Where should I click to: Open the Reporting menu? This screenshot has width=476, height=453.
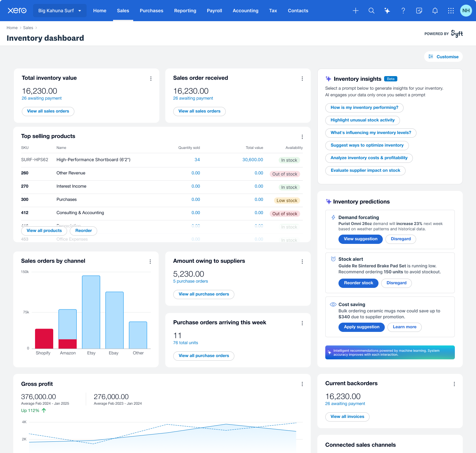pos(185,11)
